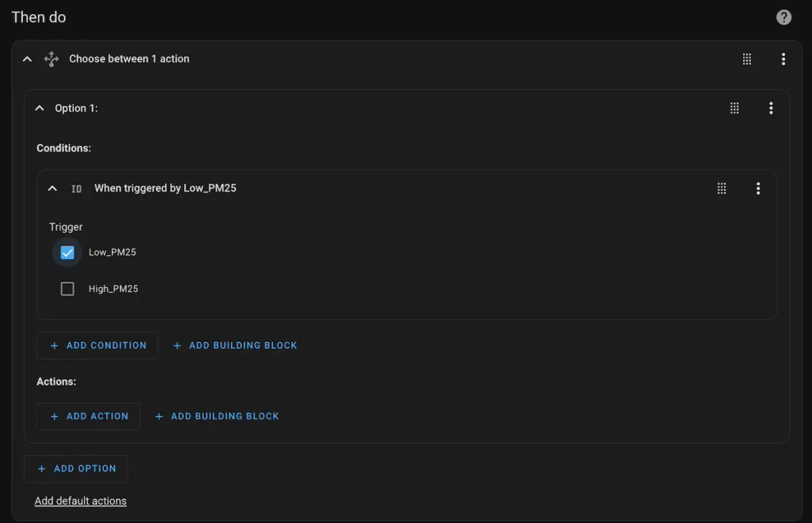Open the trigger condition three-dot menu

coord(757,189)
